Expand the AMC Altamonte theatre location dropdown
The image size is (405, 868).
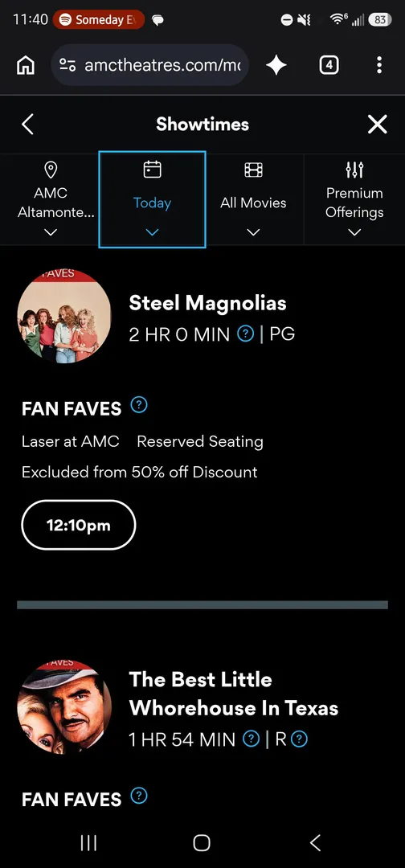(x=51, y=199)
